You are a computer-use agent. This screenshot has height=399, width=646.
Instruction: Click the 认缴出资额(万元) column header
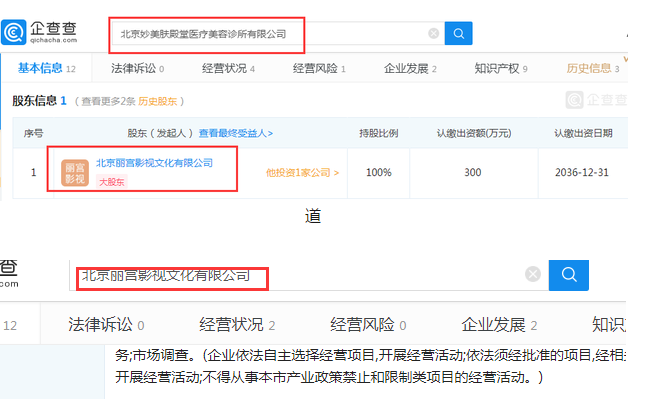pyautogui.click(x=474, y=133)
